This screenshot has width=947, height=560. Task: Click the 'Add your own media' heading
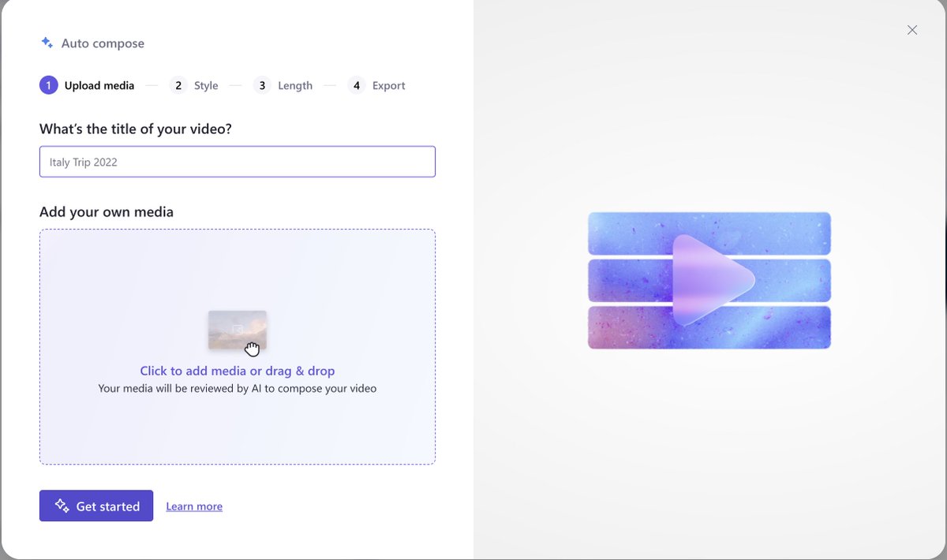pos(107,211)
